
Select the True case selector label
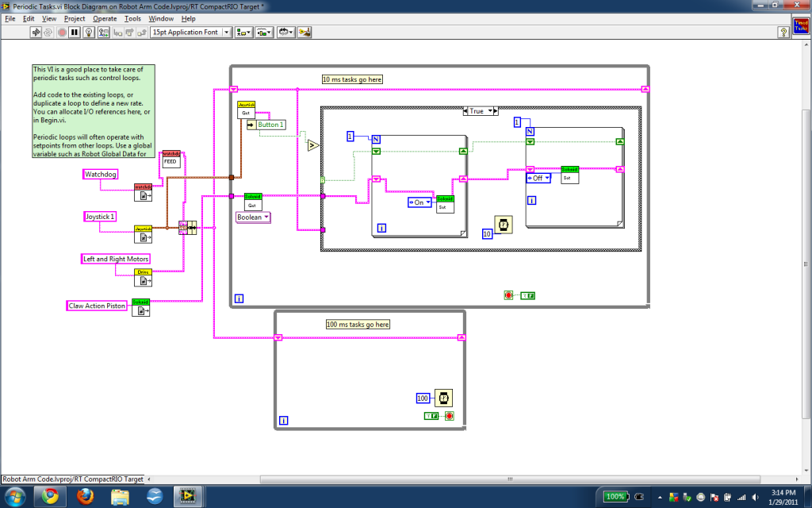click(479, 111)
